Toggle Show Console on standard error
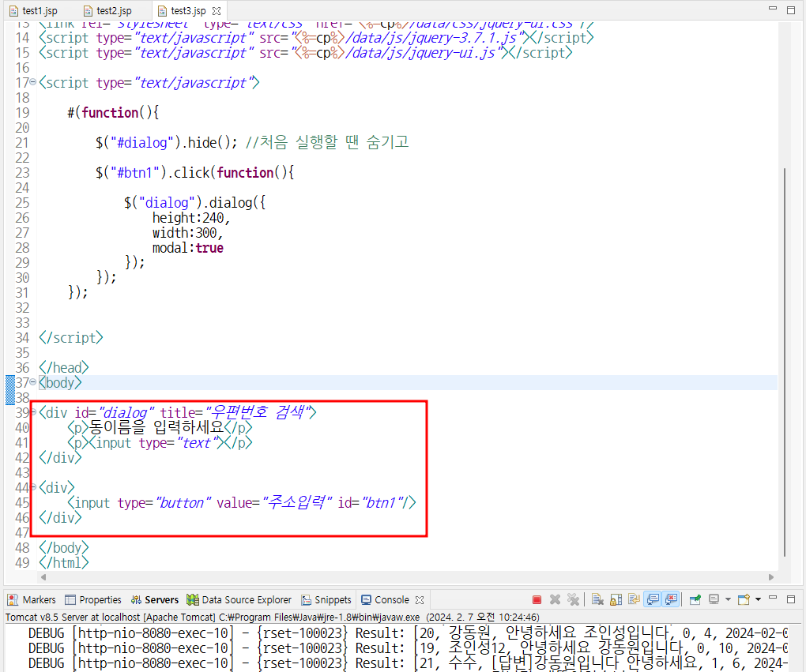Viewport: 806px width, 672px height. pos(671,599)
